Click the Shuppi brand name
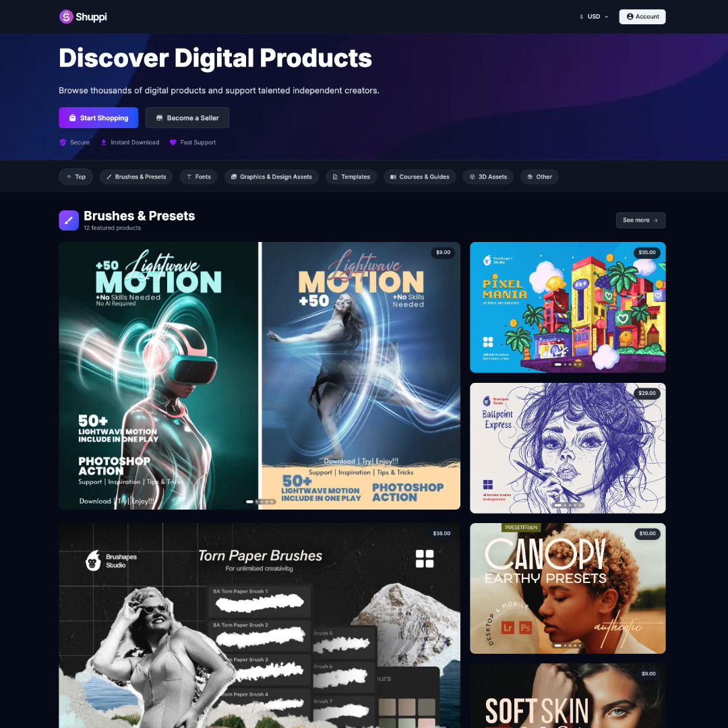 click(91, 17)
